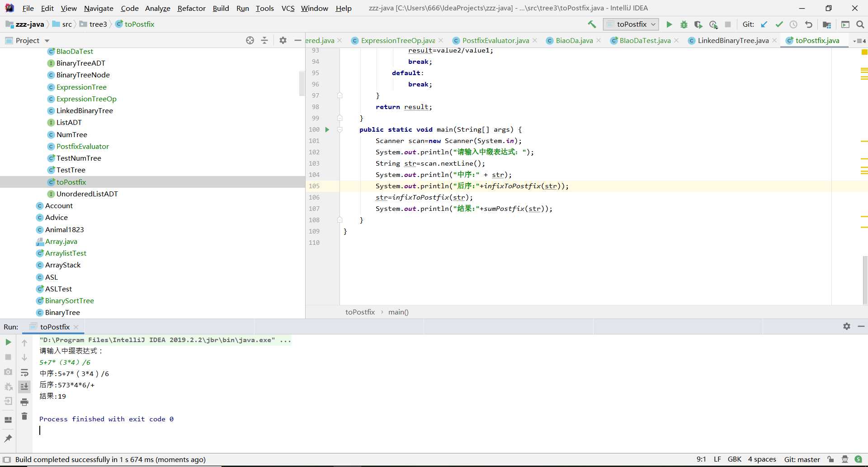
Task: Collapse all in Project panel
Action: pyautogui.click(x=264, y=40)
